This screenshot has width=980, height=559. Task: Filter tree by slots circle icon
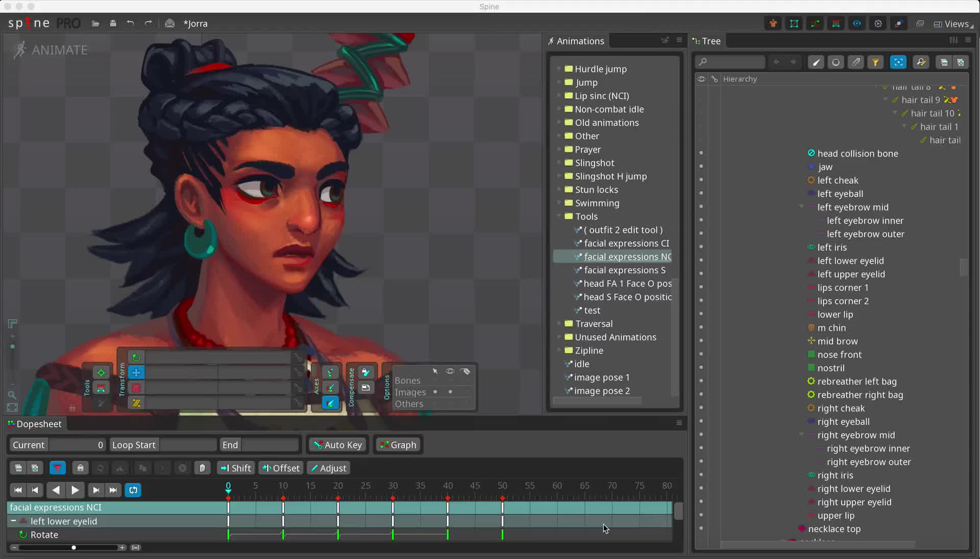click(836, 62)
